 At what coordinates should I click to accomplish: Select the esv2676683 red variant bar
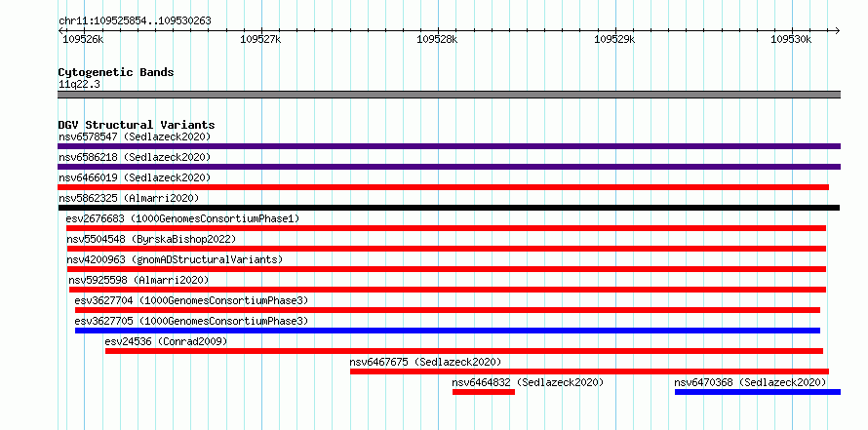tap(446, 228)
